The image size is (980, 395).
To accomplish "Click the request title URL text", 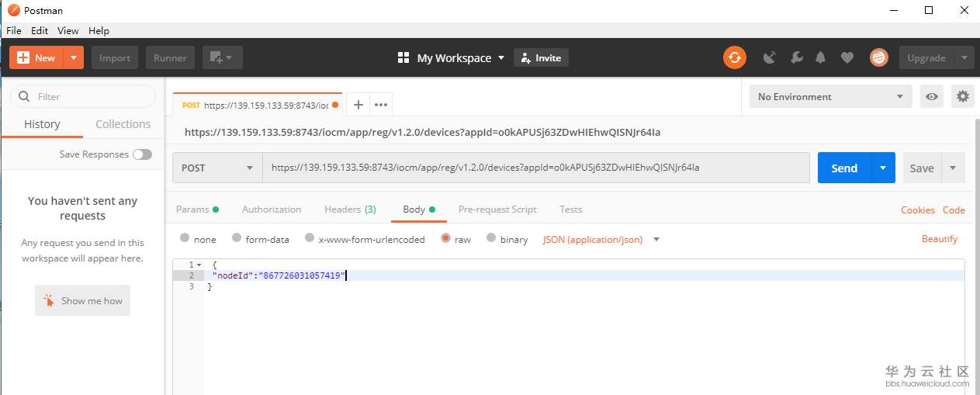I will click(422, 132).
